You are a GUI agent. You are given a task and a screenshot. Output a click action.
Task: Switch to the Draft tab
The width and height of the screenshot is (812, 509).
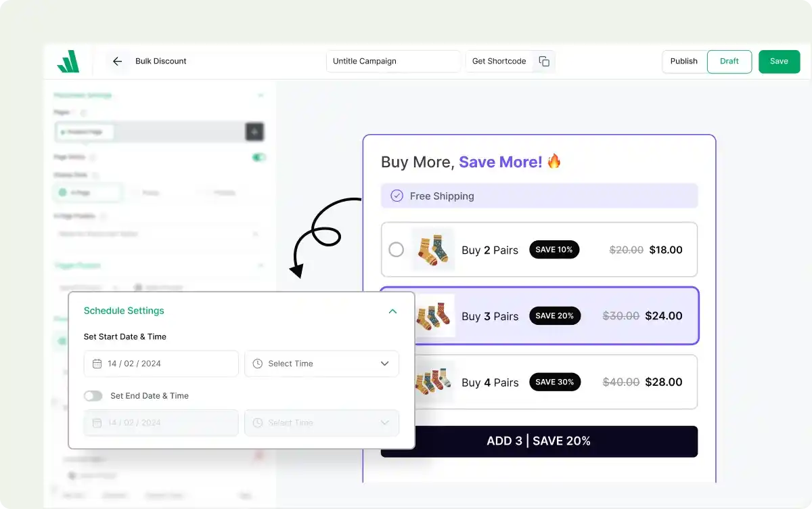point(729,61)
